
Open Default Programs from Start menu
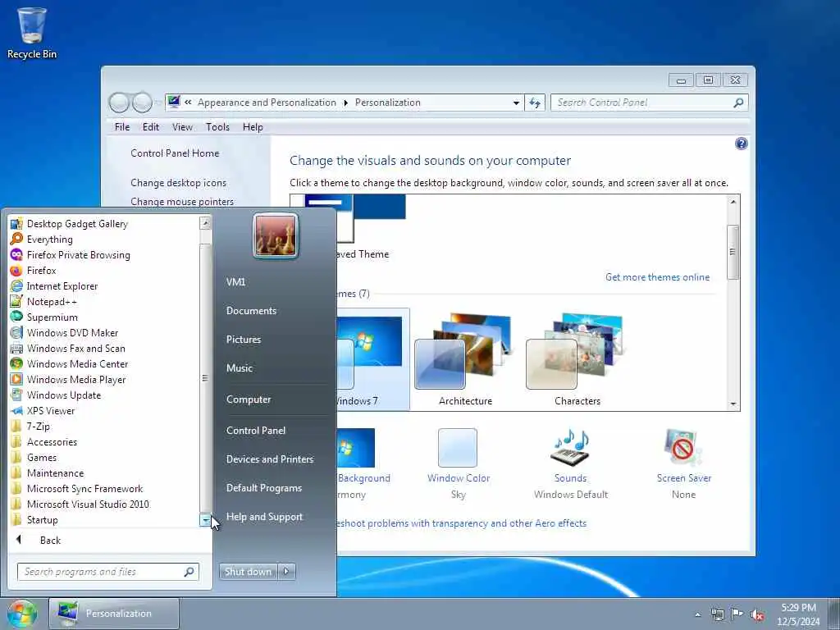263,488
